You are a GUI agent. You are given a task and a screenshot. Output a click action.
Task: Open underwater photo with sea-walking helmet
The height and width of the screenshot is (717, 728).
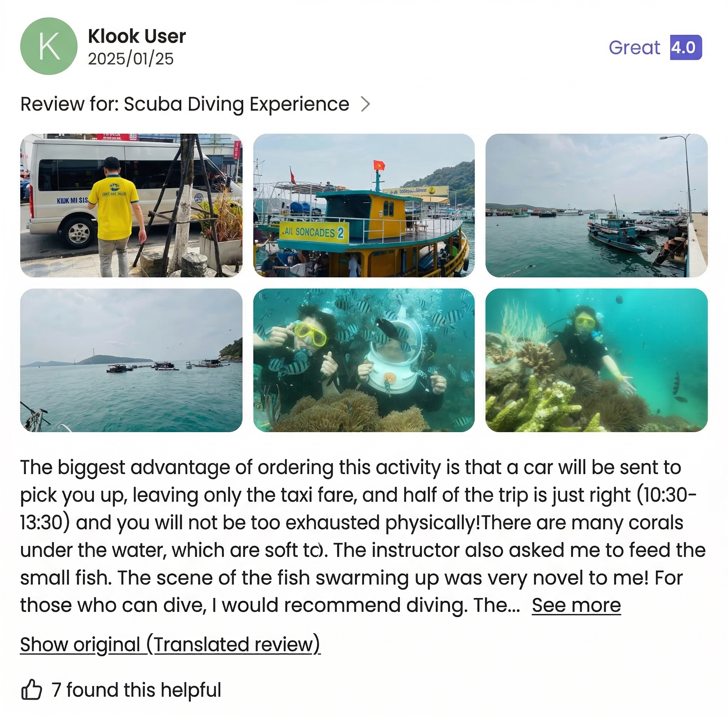tap(364, 360)
